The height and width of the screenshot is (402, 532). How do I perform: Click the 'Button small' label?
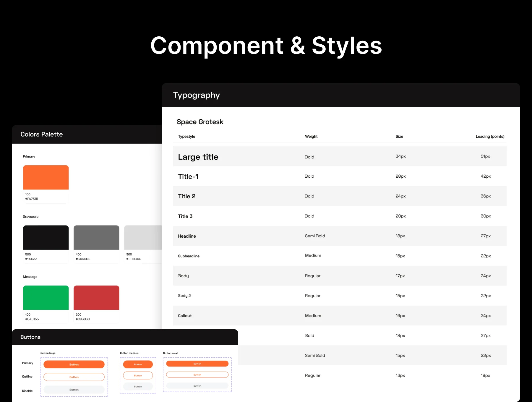[171, 353]
